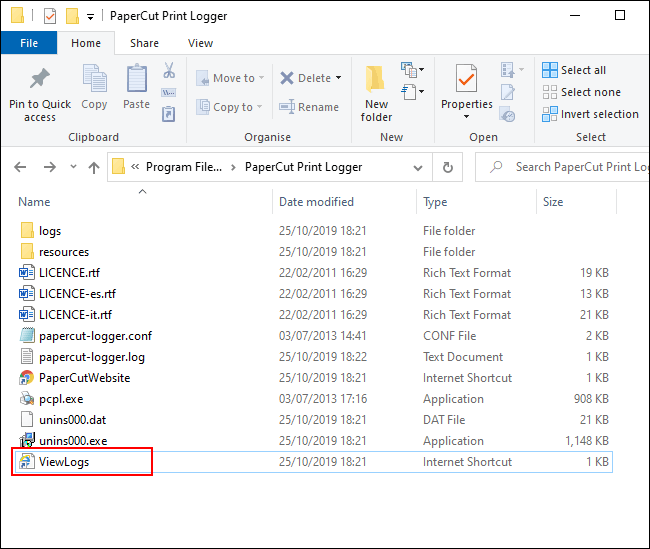
Task: Click the Properties checkmark icon
Action: 466,78
